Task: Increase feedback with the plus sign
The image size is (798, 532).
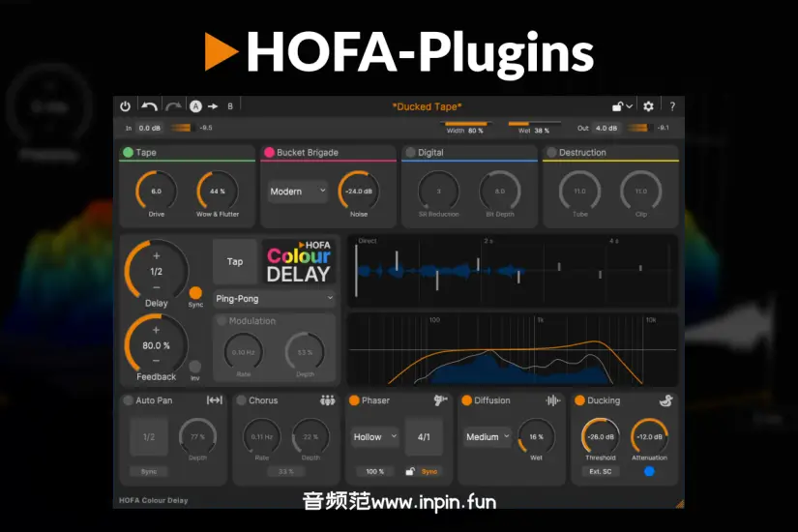Action: pyautogui.click(x=157, y=330)
